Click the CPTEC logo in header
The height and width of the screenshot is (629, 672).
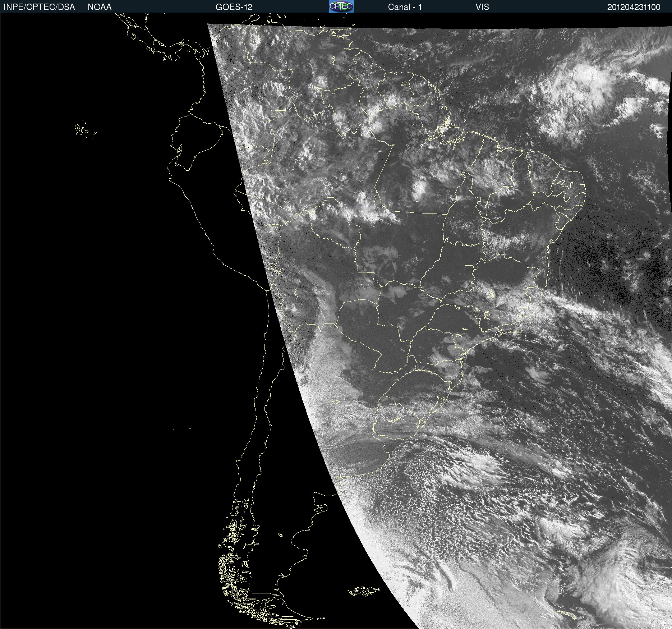341,6
